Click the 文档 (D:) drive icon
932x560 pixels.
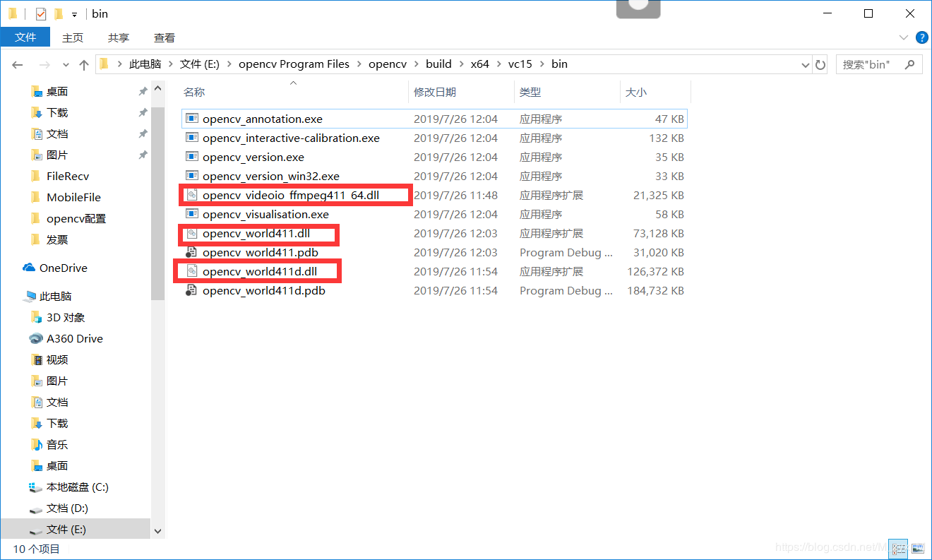pos(37,508)
